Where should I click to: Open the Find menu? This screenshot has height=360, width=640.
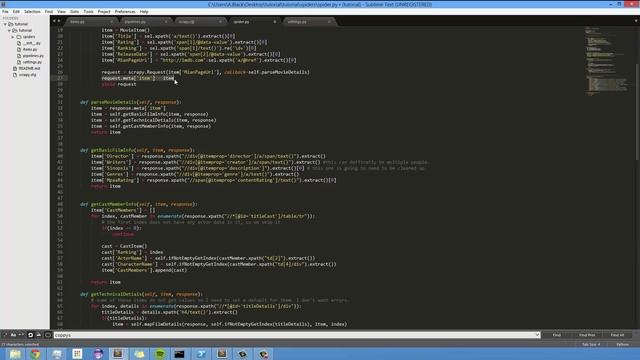(49, 11)
